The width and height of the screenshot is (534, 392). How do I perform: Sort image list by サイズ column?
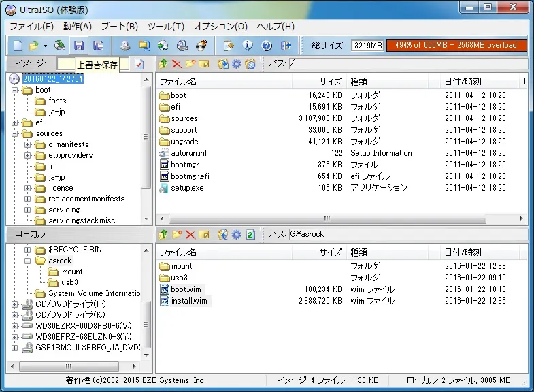[x=319, y=82]
